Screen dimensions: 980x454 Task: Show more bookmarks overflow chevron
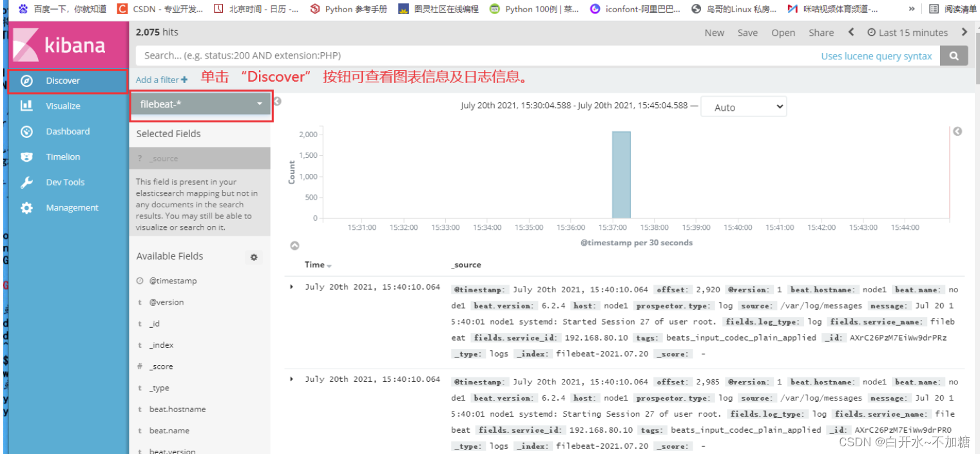(912, 9)
